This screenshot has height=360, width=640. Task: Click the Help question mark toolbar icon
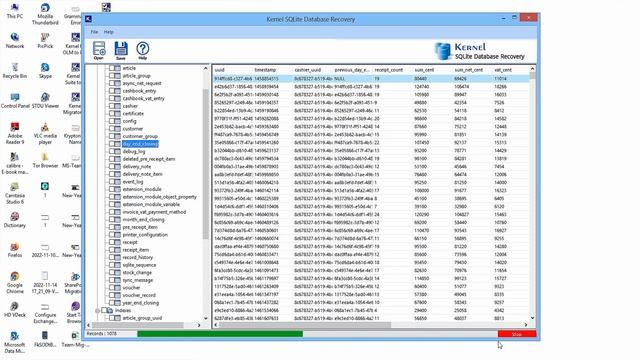tap(142, 49)
